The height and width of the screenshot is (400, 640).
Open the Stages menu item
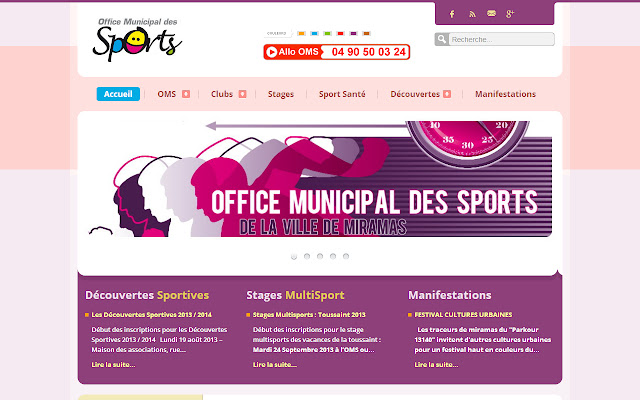click(x=281, y=94)
